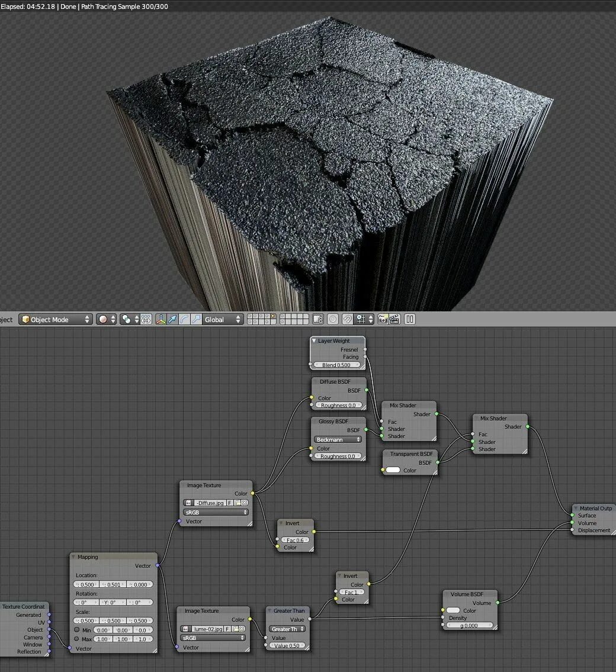Open the viewport shading sphere selector
This screenshot has height=672, width=616.
106,319
